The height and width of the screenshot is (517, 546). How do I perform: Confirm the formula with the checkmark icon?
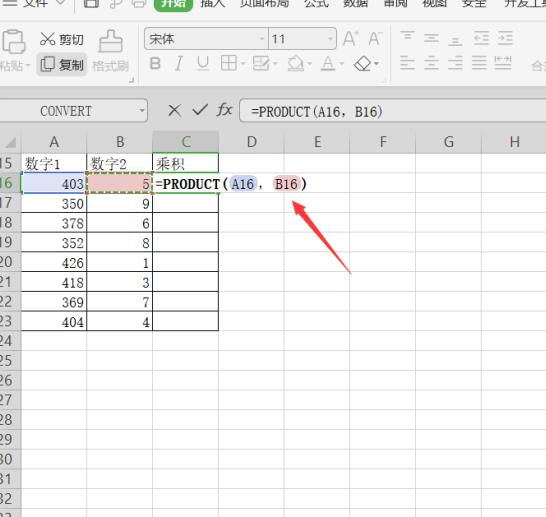(x=200, y=110)
